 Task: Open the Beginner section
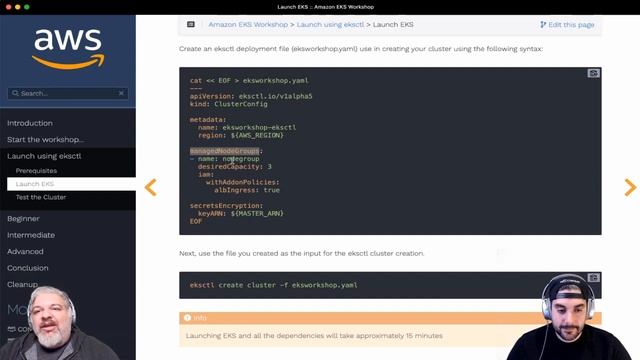pos(23,219)
